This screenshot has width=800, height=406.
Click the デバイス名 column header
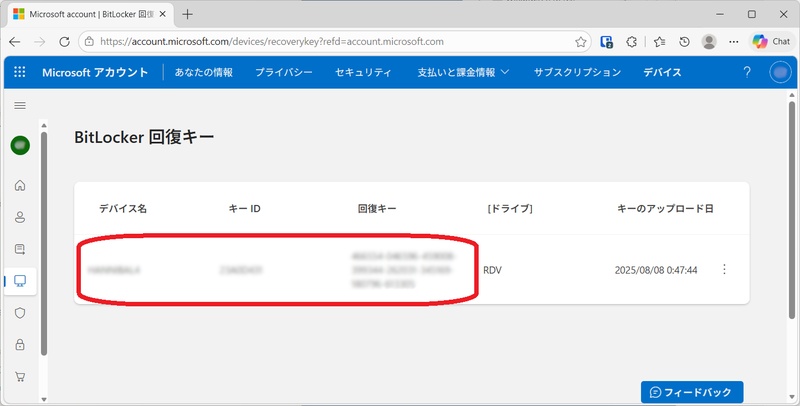click(123, 209)
